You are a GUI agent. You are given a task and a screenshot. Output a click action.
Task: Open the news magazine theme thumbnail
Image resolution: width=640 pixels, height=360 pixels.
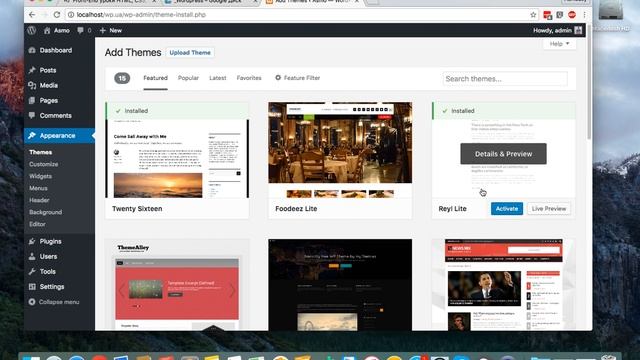[x=503, y=285]
